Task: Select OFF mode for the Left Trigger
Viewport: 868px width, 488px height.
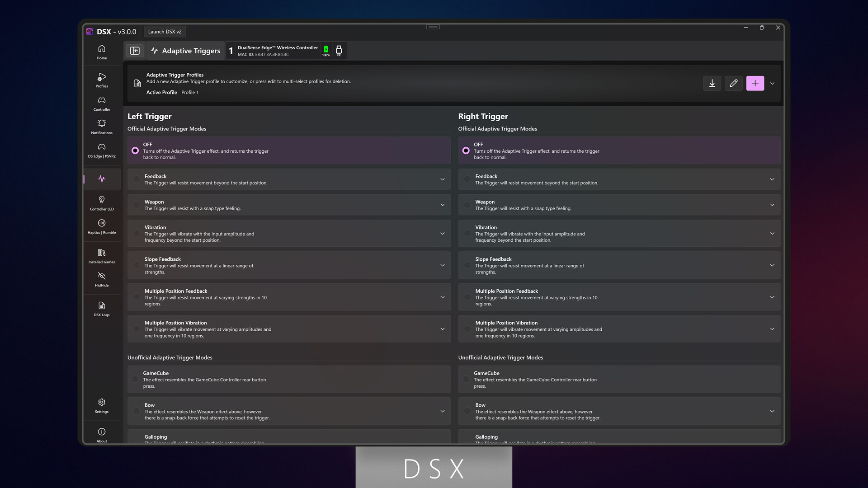Action: tap(135, 150)
